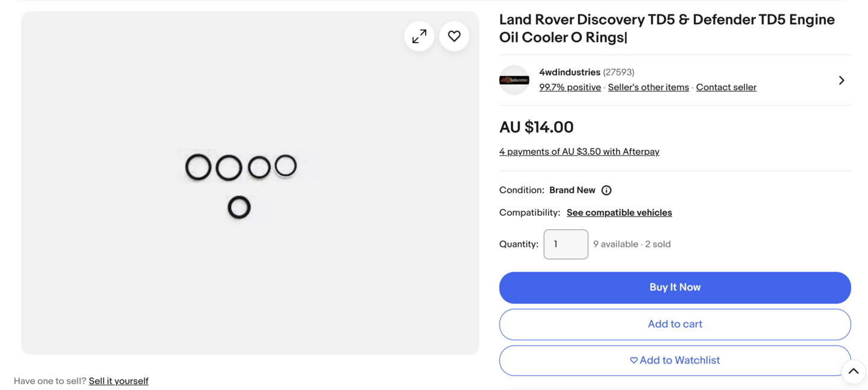Viewport: 868px width, 390px height.
Task: Click the Sell it yourself link
Action: [x=118, y=381]
